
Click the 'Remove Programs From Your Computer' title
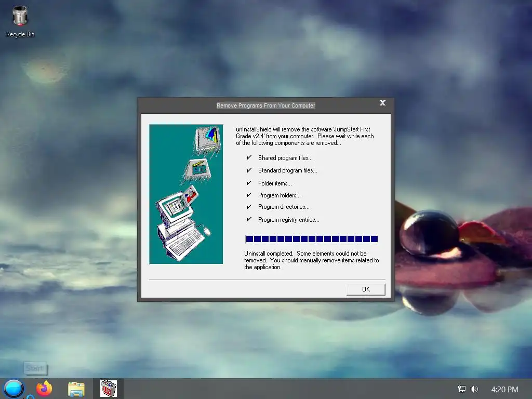pyautogui.click(x=266, y=105)
